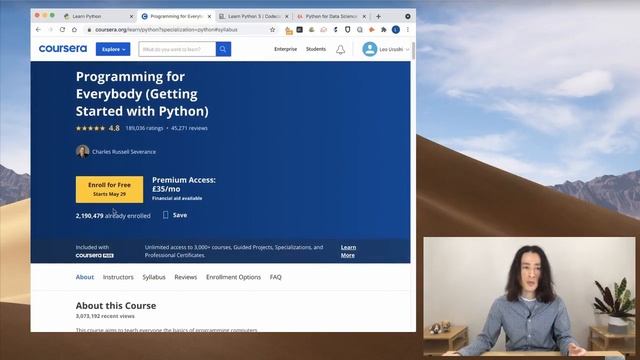Open the Chrome profile avatar in the toolbar
Image resolution: width=640 pixels, height=360 pixels.
396,29
